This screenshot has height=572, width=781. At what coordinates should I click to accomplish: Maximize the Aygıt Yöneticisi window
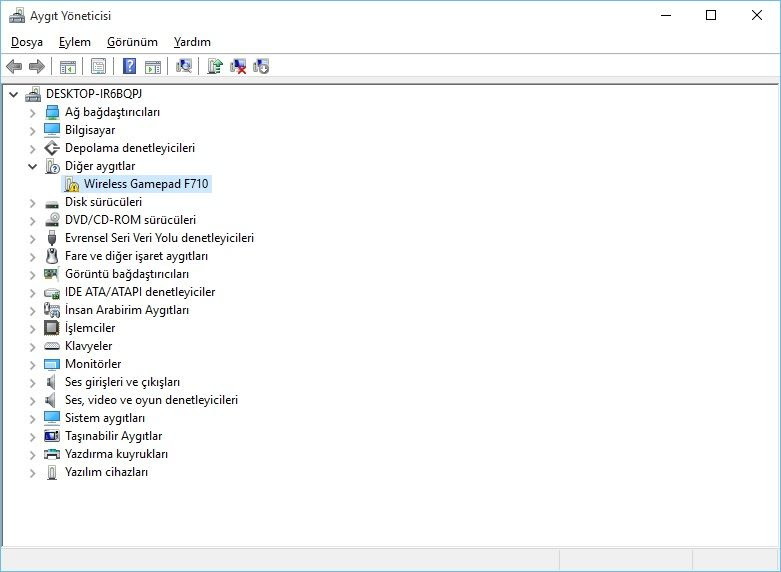click(711, 15)
